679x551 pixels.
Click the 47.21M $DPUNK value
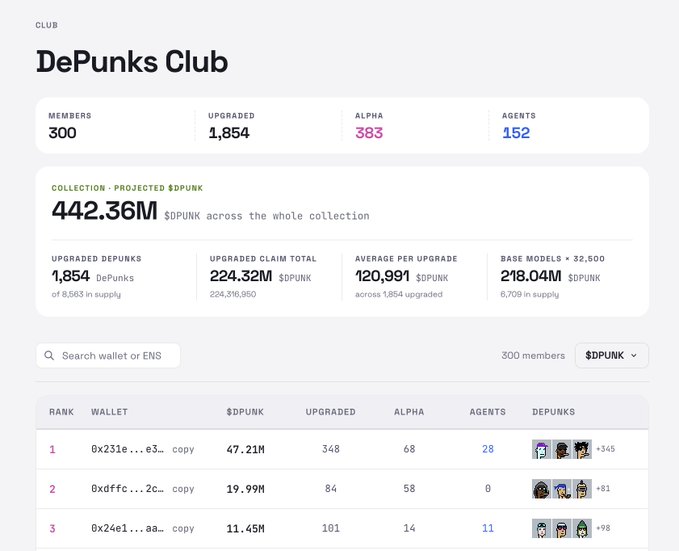[x=245, y=450]
